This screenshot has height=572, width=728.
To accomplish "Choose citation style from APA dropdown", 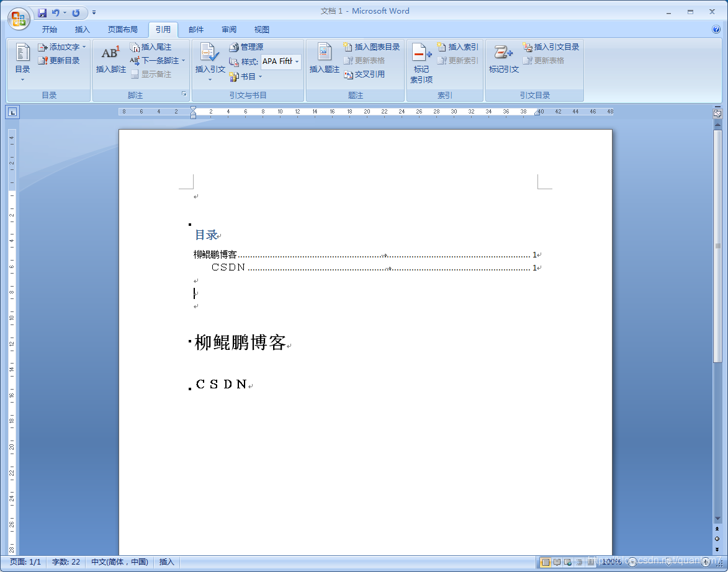I will point(281,61).
